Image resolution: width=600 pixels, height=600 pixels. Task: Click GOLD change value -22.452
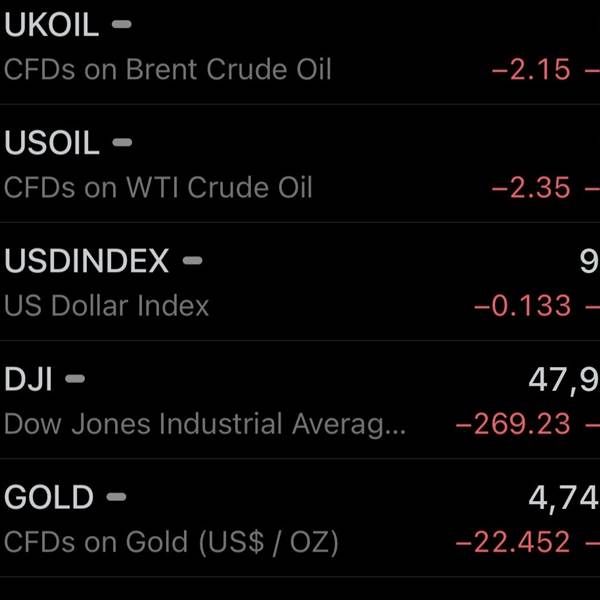pyautogui.click(x=513, y=542)
